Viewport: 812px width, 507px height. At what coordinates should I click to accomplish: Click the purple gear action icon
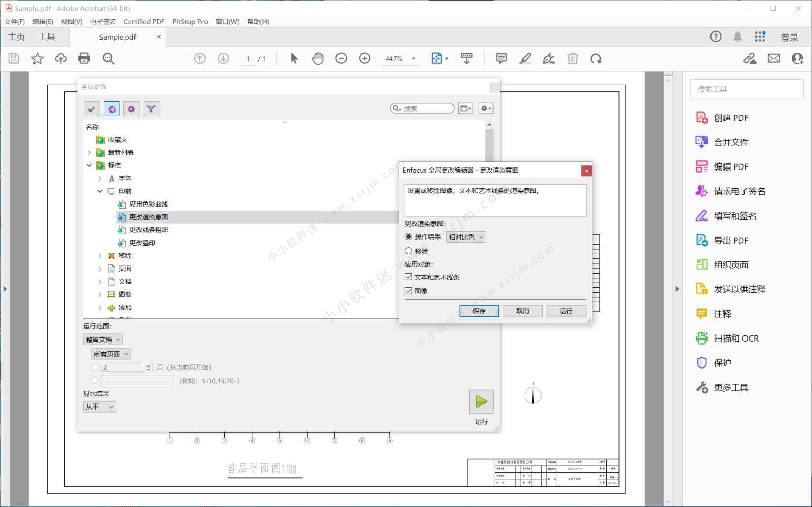click(x=131, y=109)
